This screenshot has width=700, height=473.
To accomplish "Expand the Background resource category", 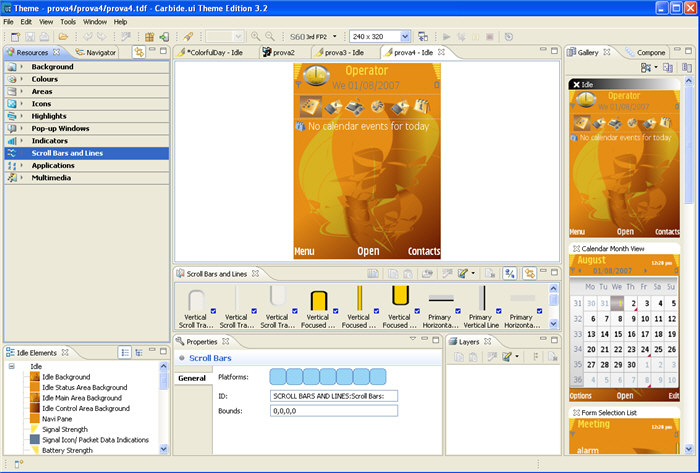I will [20, 66].
